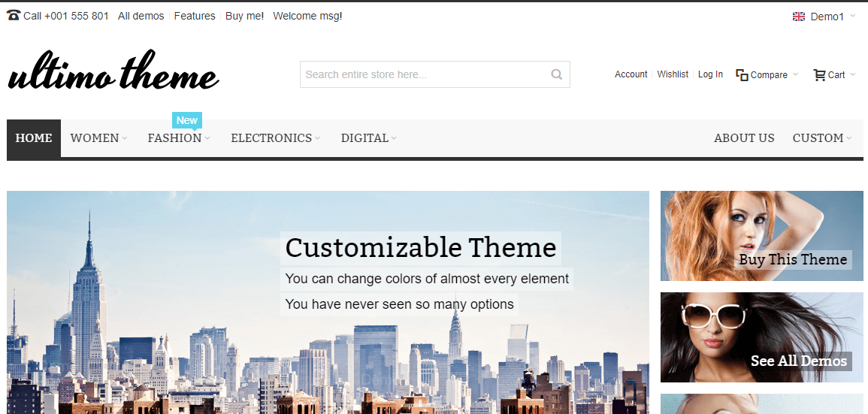Click the search magnifier icon
Screen dimensions: 868x414
pos(556,74)
